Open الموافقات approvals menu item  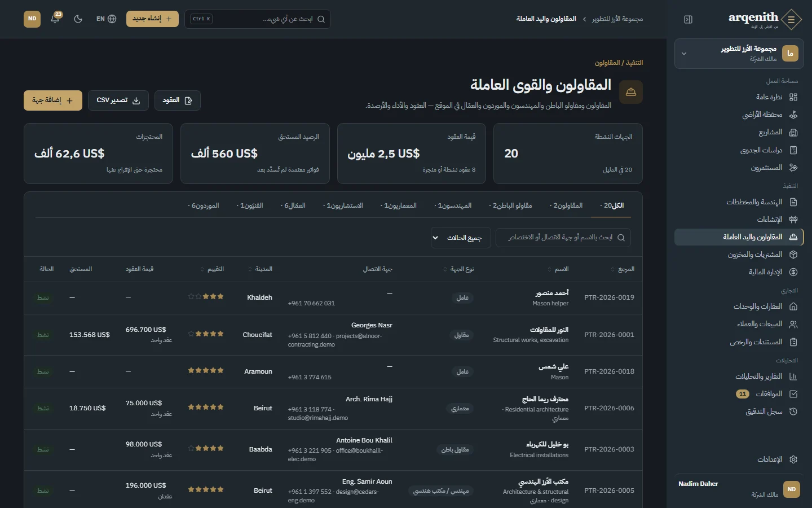coord(739,394)
